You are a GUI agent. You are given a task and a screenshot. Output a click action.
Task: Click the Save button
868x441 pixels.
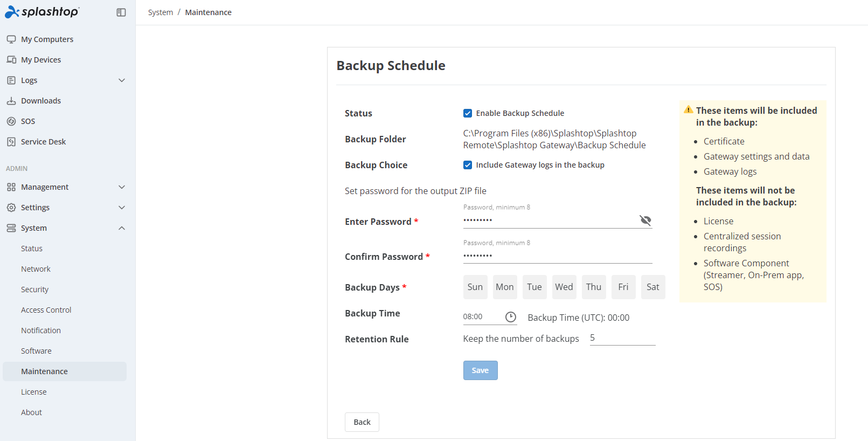(x=480, y=370)
